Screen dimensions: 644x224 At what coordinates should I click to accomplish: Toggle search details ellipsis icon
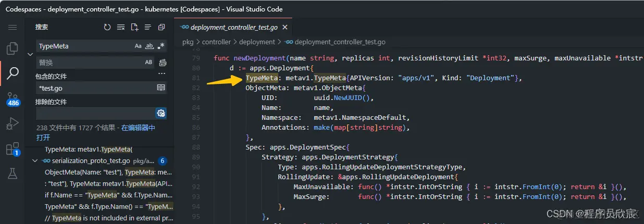tap(162, 73)
